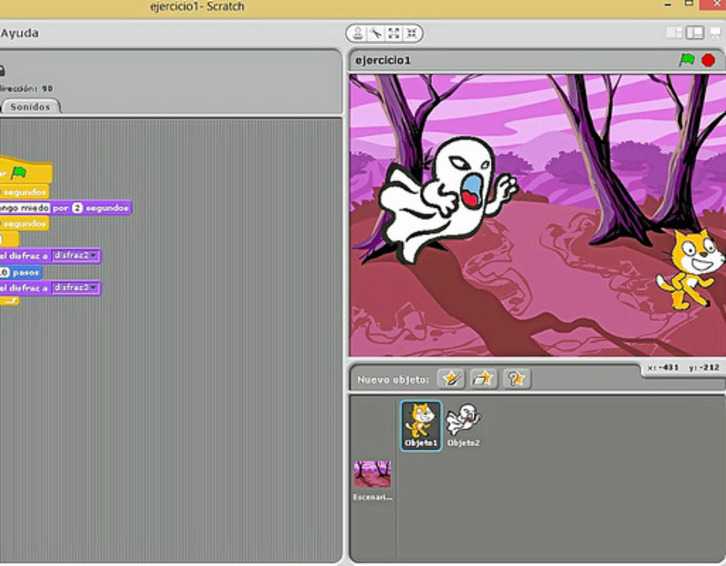Viewport: 726px width, 566px height.
Task: Select the shrink sprite tool
Action: (411, 33)
